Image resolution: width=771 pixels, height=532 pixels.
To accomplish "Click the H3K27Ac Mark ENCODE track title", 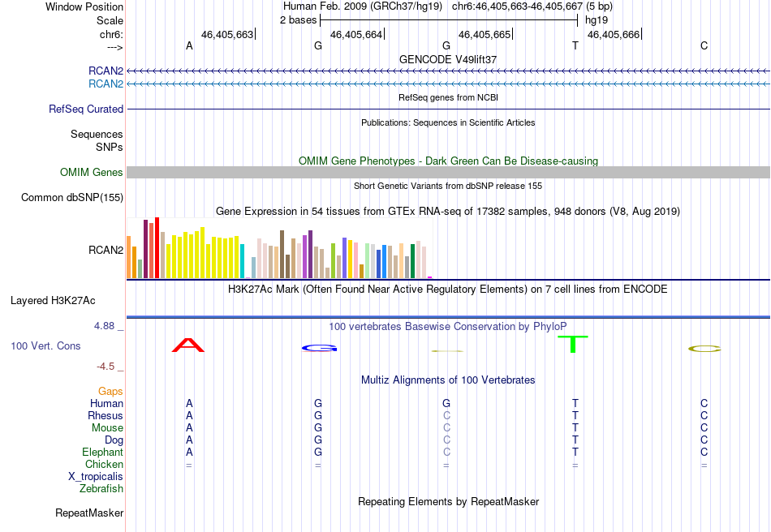I will click(448, 289).
